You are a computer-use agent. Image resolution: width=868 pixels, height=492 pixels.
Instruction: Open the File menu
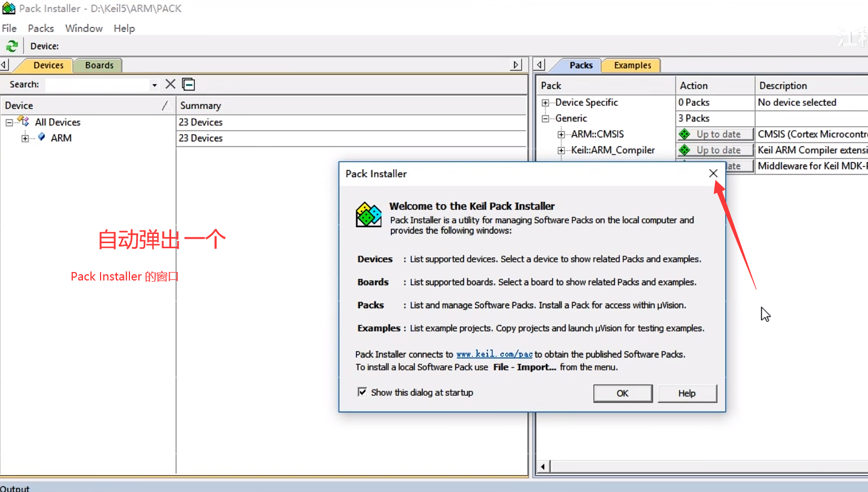click(9, 28)
